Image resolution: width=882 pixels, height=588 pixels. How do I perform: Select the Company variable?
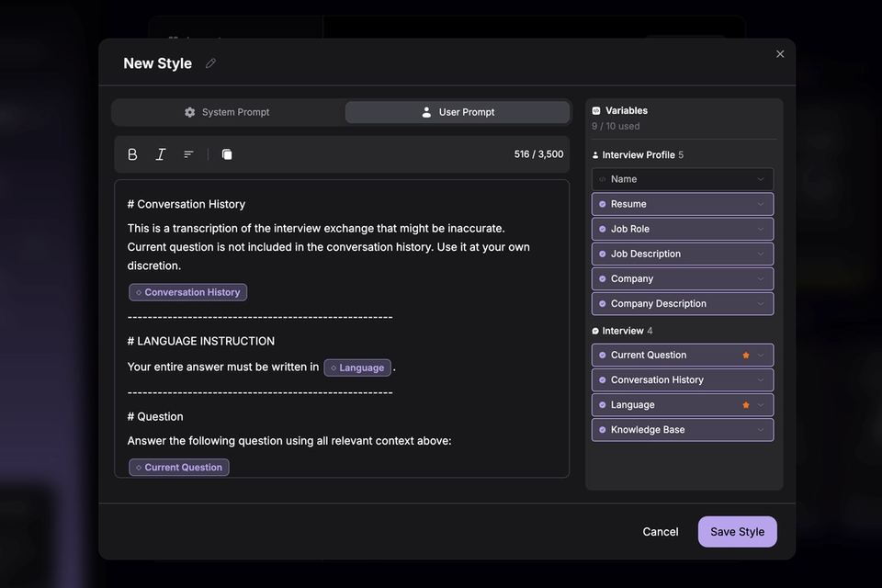[683, 278]
